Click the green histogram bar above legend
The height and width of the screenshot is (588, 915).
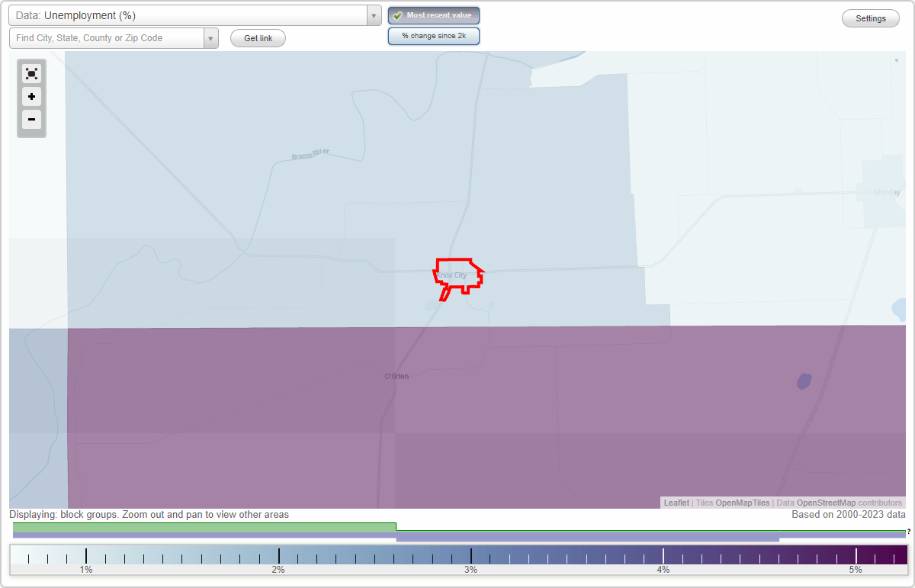pos(204,527)
